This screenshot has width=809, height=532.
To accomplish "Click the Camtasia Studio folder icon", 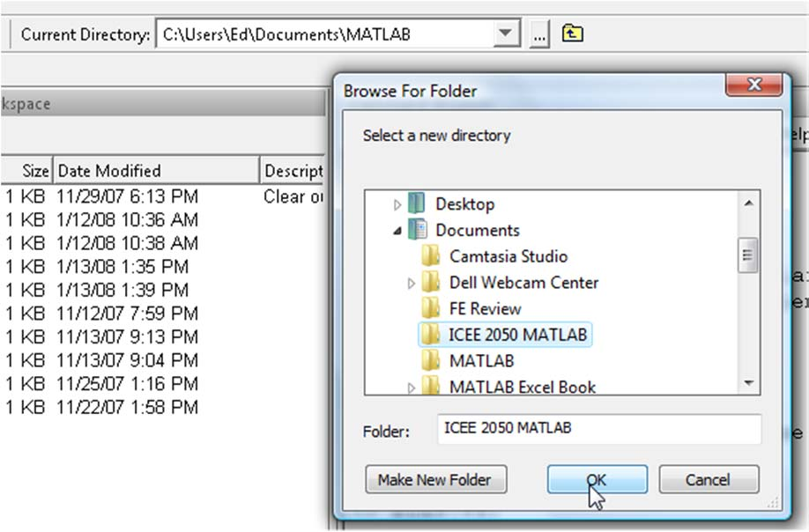I will (430, 256).
